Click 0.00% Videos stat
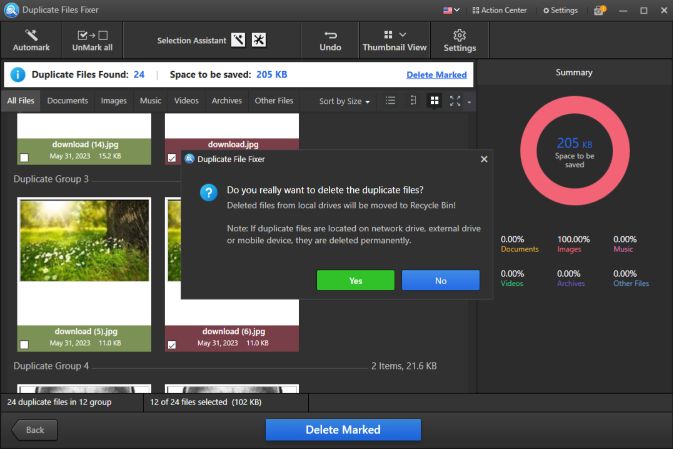Viewport: 673px width, 449px height. point(512,278)
